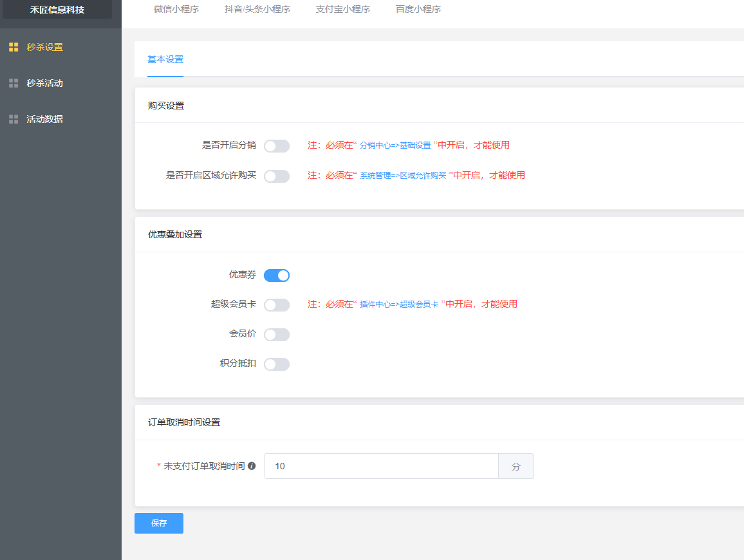Click the 秒杀设置 grid icon in sidebar

pyautogui.click(x=14, y=47)
